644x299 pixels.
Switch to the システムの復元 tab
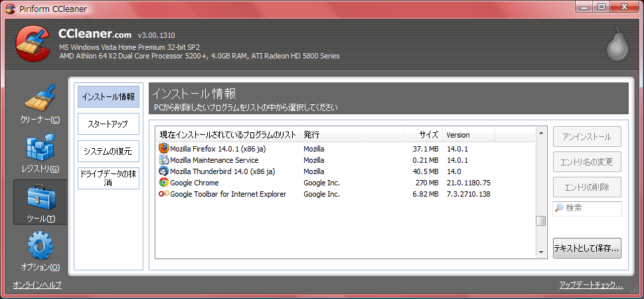108,151
